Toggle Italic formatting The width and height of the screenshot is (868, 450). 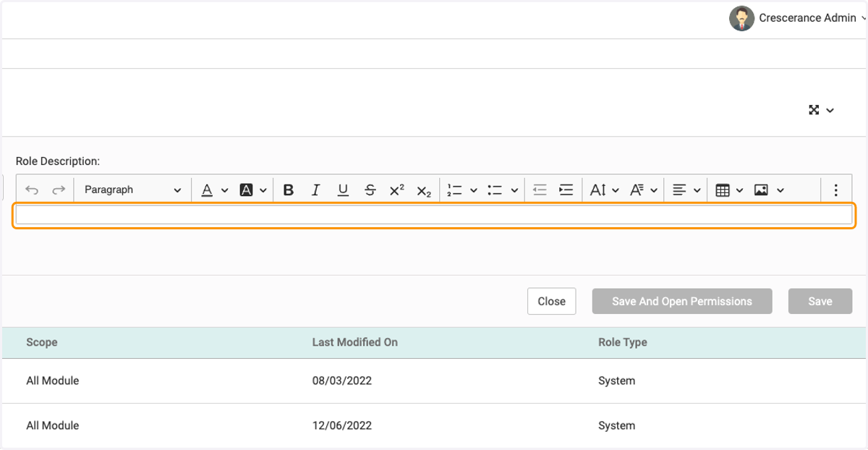point(315,190)
